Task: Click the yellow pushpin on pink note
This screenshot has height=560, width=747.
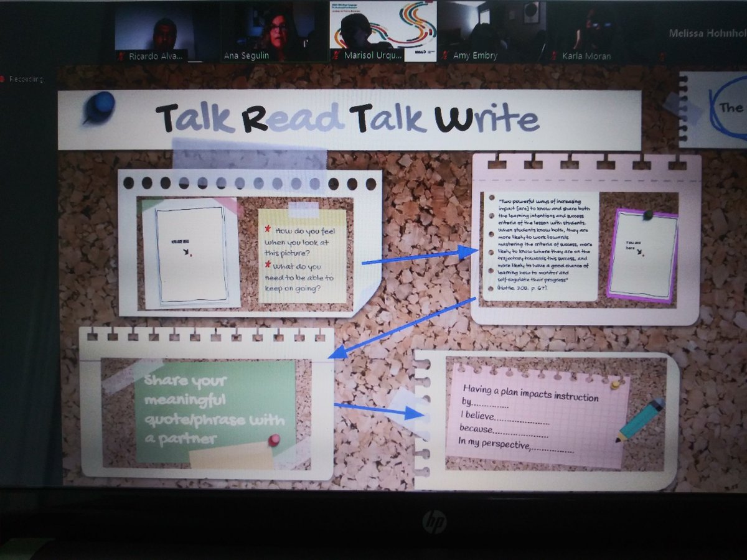Action: pyautogui.click(x=616, y=384)
